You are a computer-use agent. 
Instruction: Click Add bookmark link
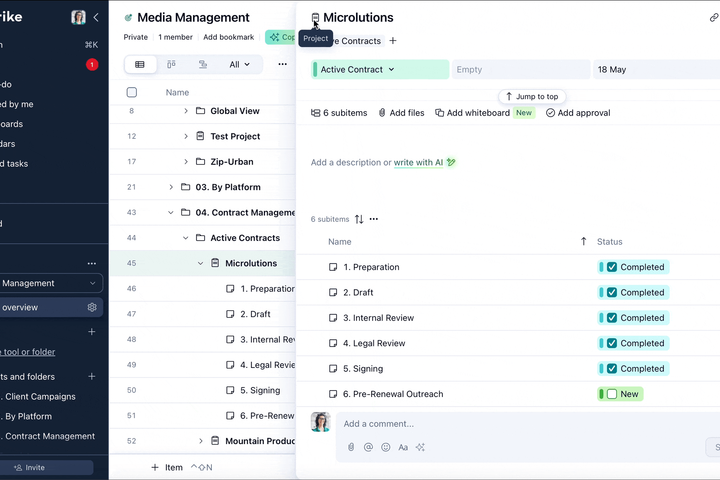pos(228,37)
